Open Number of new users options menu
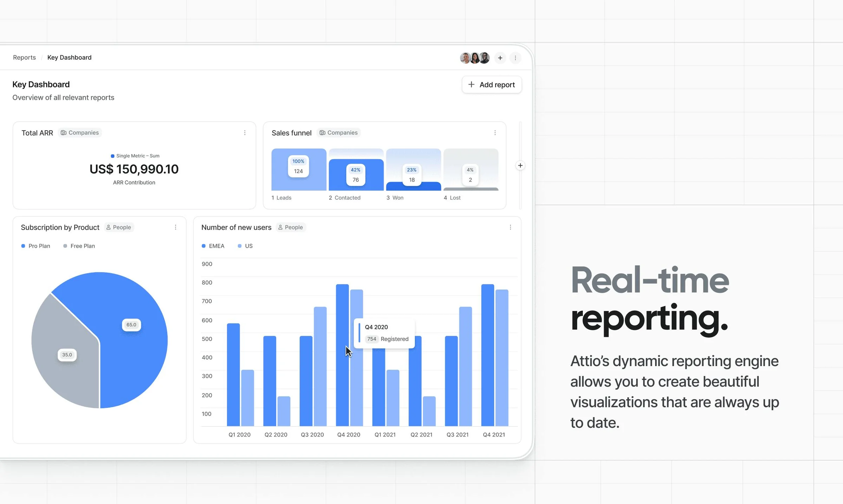The image size is (843, 504). (x=510, y=227)
